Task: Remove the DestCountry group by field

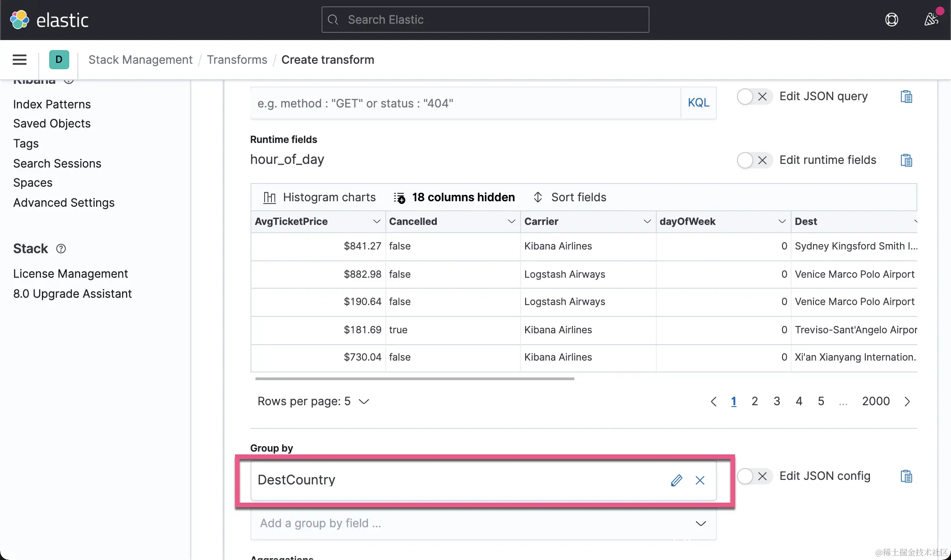Action: (x=700, y=480)
